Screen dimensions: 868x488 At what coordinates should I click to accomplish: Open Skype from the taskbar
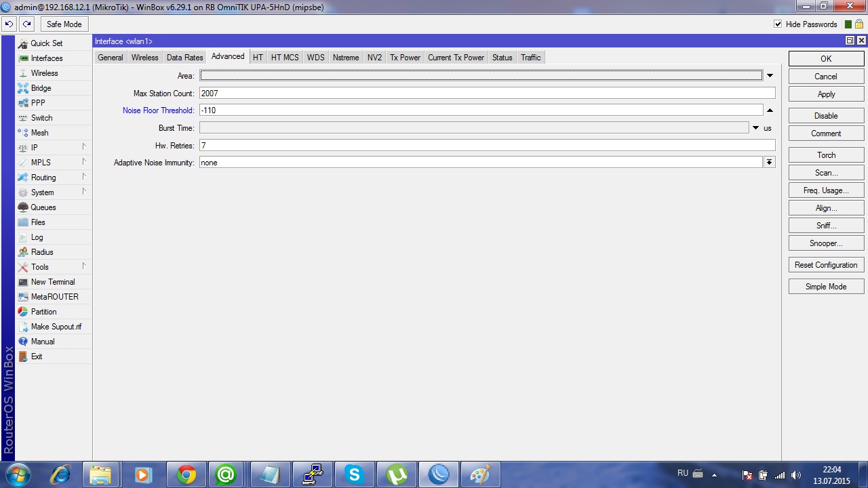355,475
